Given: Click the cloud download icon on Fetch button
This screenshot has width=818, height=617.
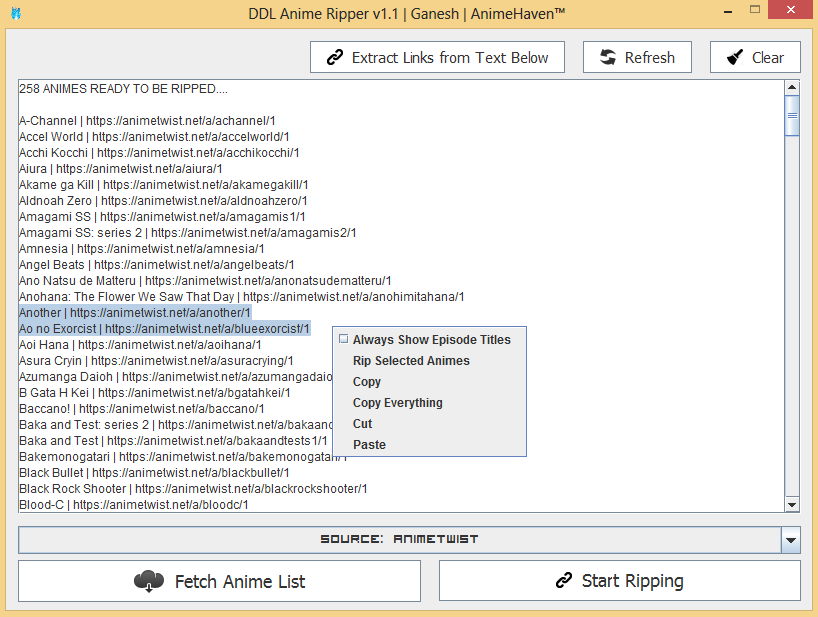Looking at the screenshot, I should (x=149, y=580).
